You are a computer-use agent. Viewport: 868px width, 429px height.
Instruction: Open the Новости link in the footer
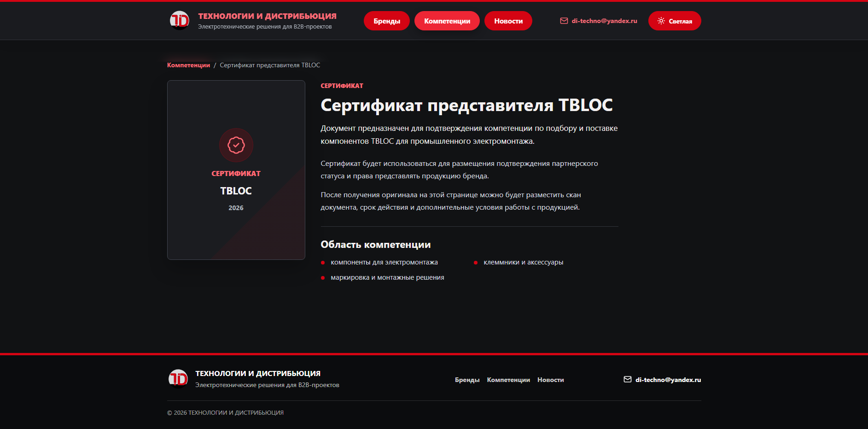550,380
